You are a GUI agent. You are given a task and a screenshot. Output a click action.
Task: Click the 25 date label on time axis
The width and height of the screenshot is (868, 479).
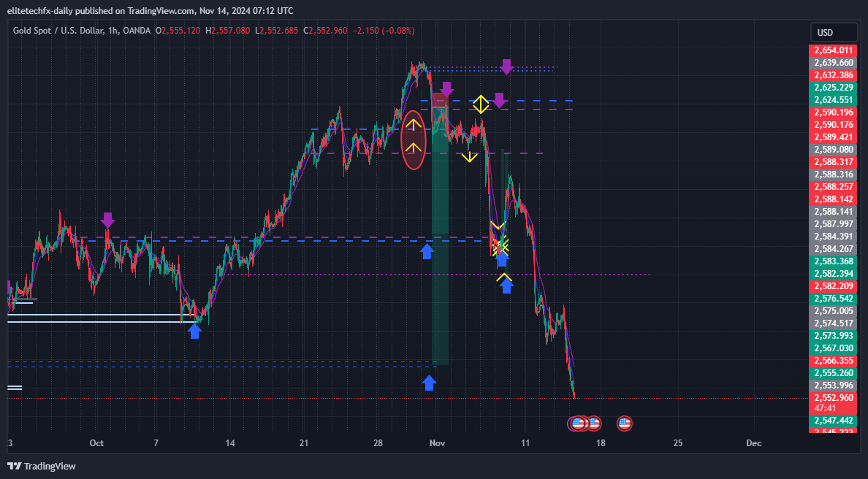coord(678,443)
